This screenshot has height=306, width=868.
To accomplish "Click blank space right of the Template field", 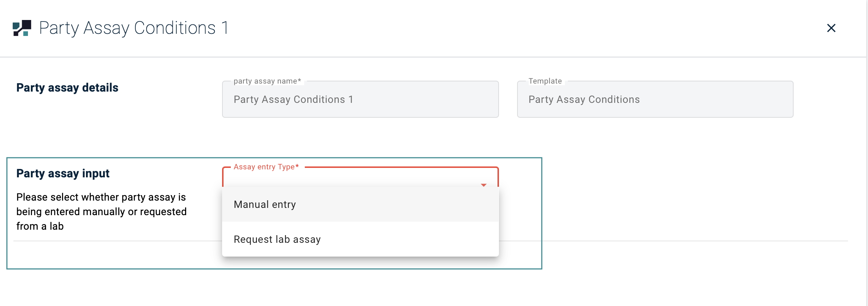I will click(x=827, y=99).
